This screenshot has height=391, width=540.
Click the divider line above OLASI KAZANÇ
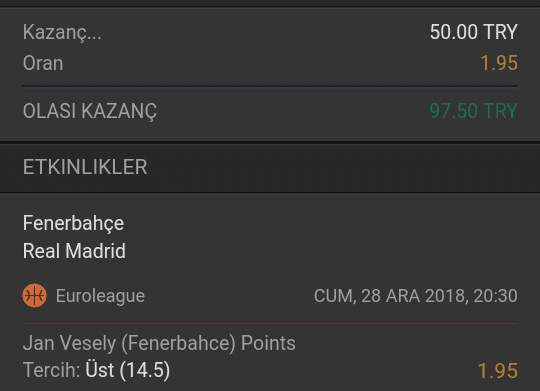coord(270,86)
